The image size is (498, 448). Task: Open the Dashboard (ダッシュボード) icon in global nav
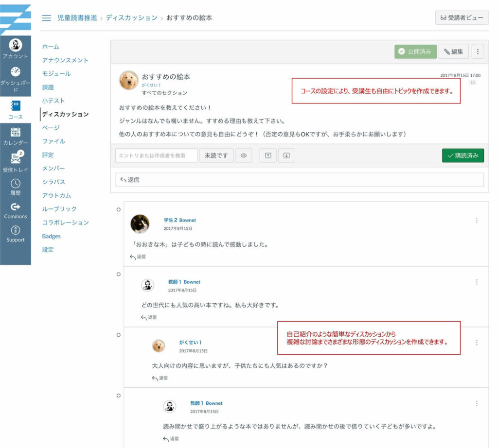tap(15, 72)
